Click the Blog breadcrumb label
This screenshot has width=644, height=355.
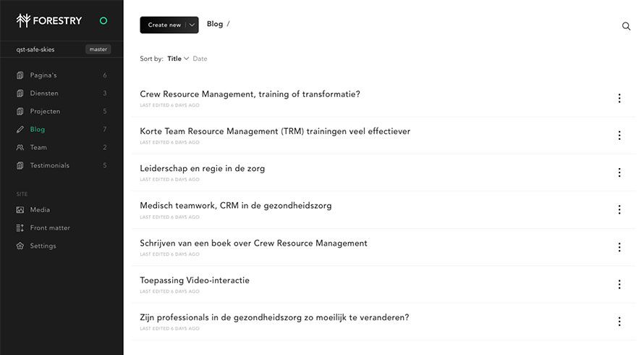(215, 24)
